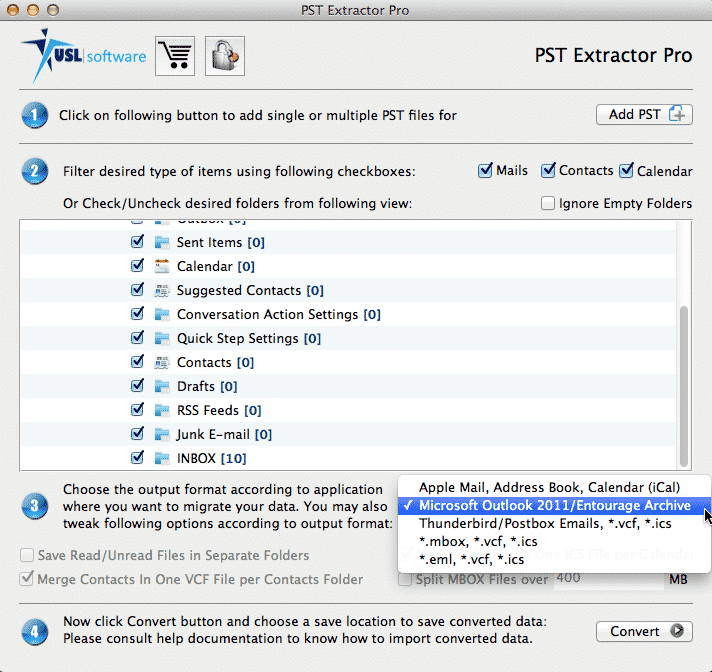The height and width of the screenshot is (672, 712).
Task: Click the padlock registration icon
Action: coord(225,56)
